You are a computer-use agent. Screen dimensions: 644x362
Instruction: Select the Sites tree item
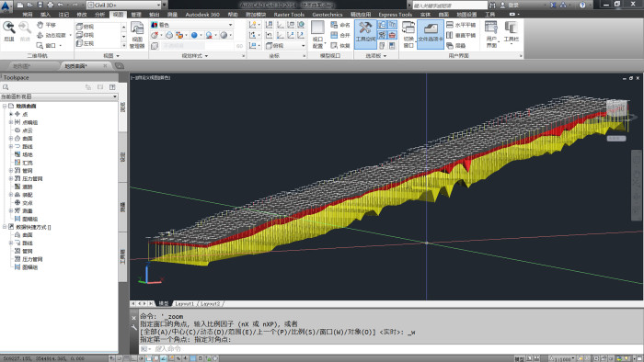(23, 154)
